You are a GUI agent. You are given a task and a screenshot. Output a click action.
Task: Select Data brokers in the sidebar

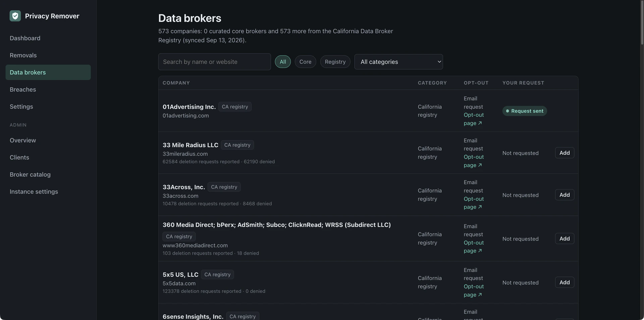48,72
